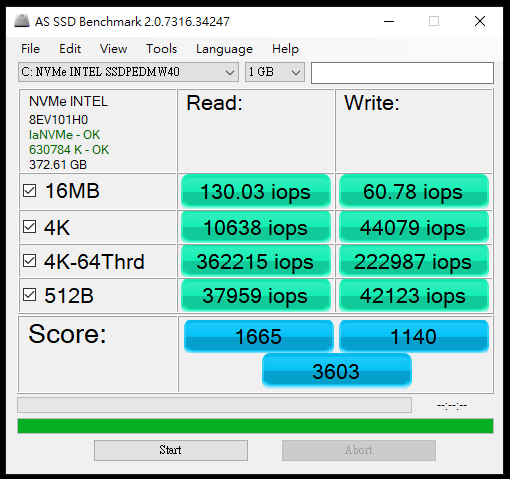Close the AS SSD Benchmark window
510x479 pixels.
click(x=480, y=21)
